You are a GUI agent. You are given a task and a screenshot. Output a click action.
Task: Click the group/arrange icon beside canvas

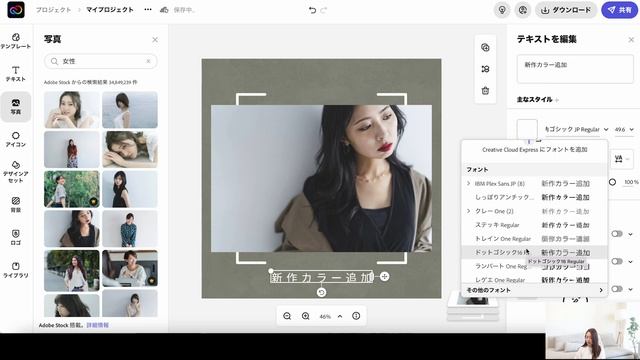(485, 69)
